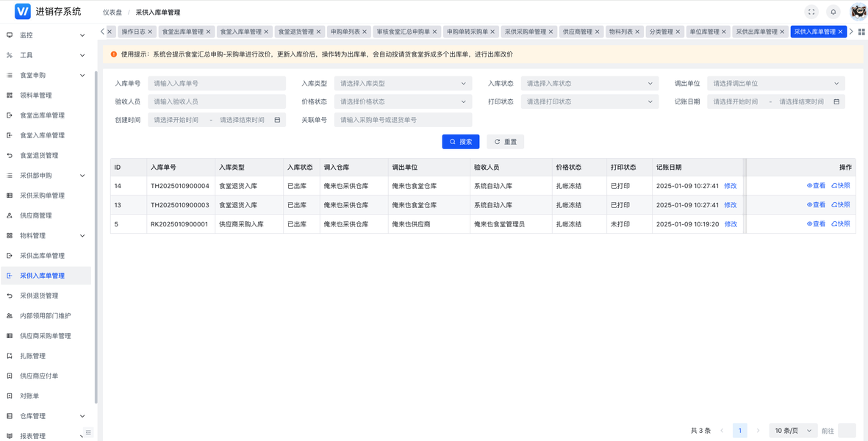
Task: Focus the 入库单号 input field
Action: click(x=216, y=84)
